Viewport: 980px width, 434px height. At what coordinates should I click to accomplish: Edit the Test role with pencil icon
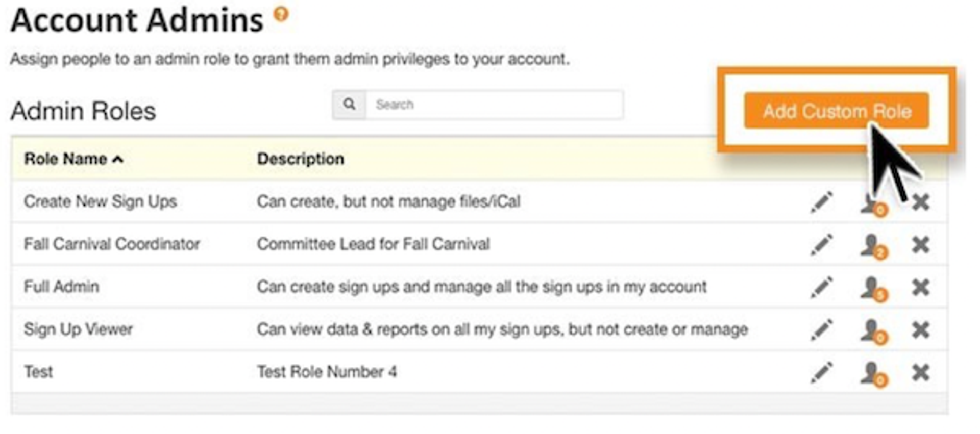click(x=822, y=373)
